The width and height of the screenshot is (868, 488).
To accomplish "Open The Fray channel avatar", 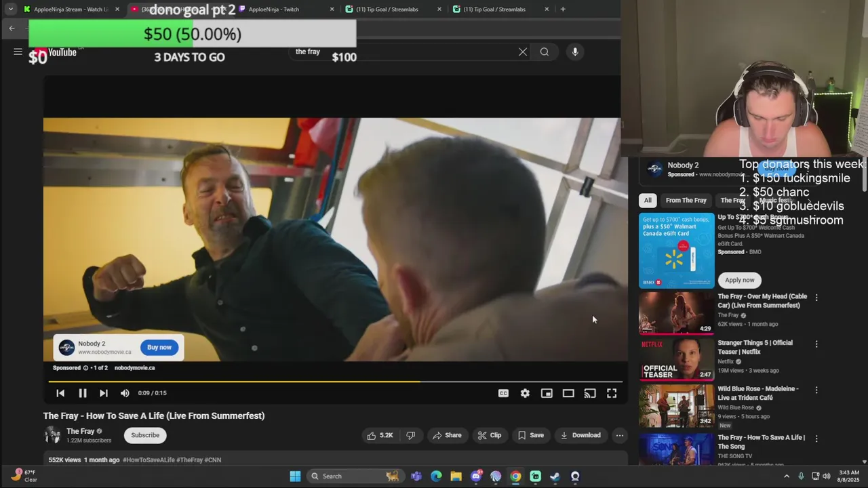I will click(52, 435).
